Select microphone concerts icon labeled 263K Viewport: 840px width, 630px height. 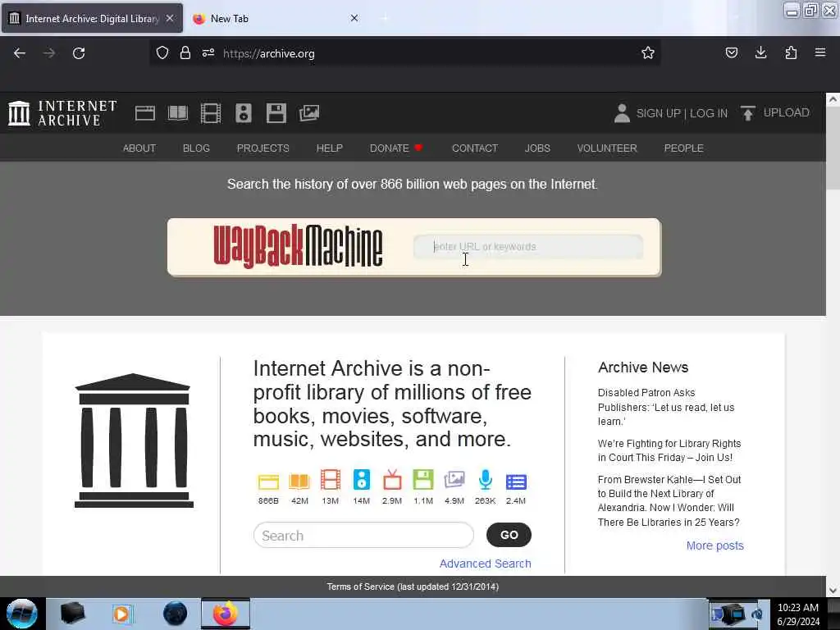coord(486,480)
